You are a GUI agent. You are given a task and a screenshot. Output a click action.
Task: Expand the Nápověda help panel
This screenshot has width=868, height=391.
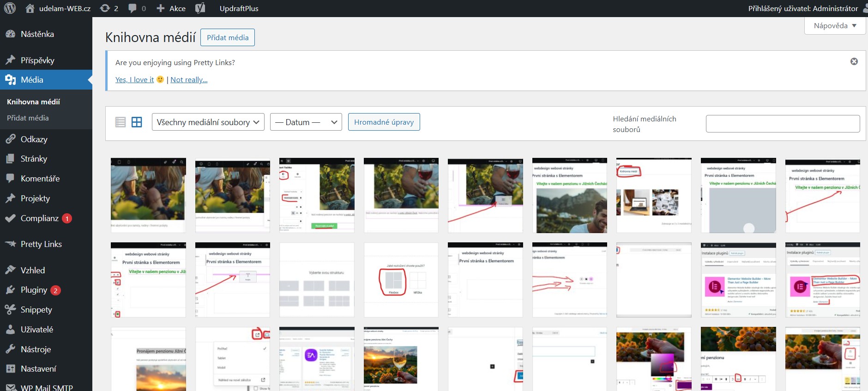coord(835,26)
